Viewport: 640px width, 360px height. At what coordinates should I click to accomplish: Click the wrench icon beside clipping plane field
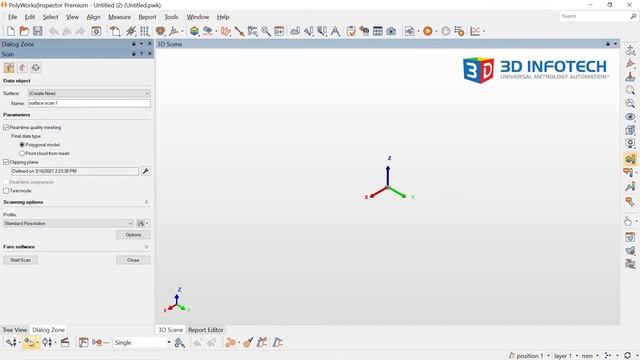145,171
